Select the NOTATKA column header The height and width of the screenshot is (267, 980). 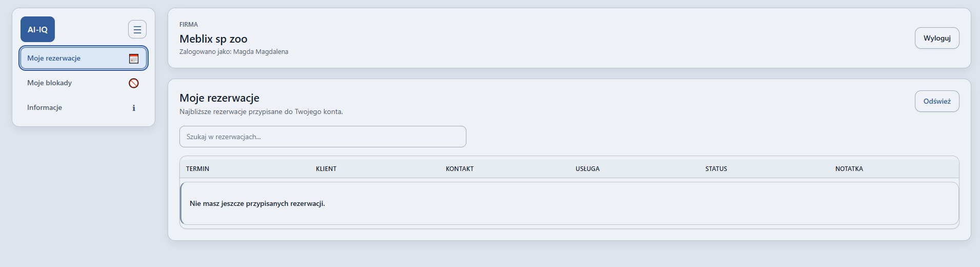click(x=849, y=168)
